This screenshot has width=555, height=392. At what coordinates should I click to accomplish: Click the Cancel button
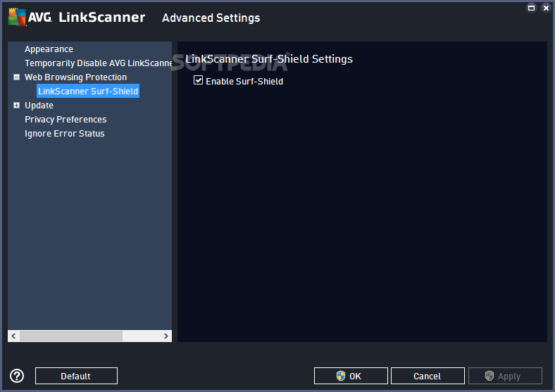pos(428,376)
